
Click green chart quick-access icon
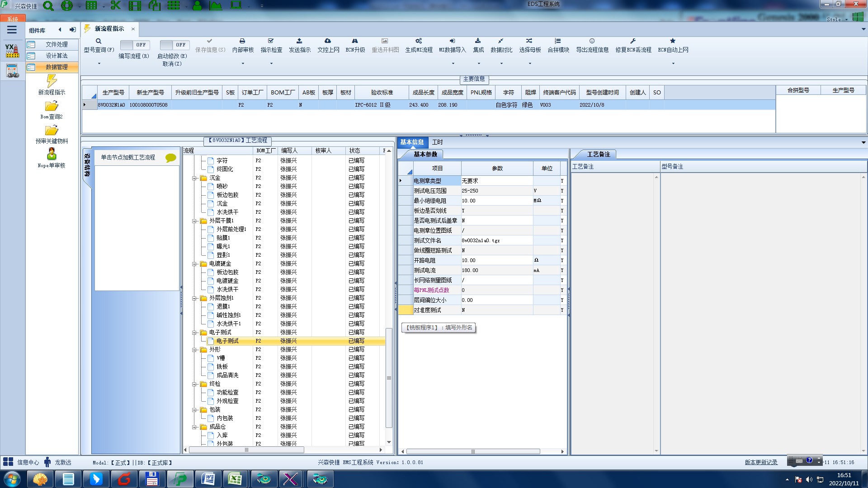[x=216, y=5]
